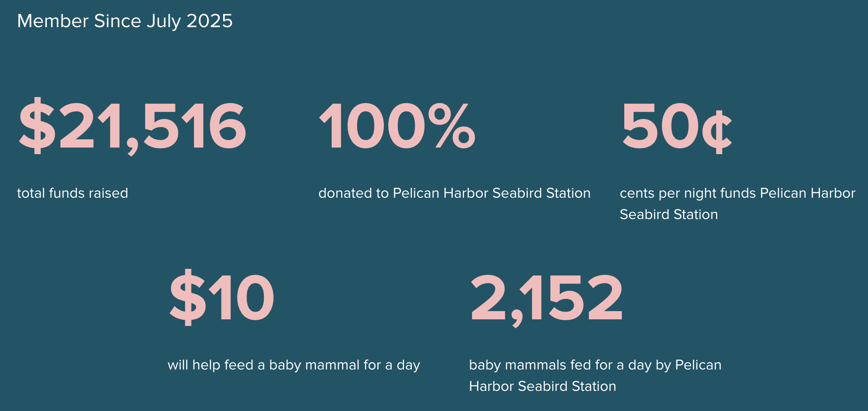
Task: Select the 2,152 statistic number
Action: (x=547, y=298)
